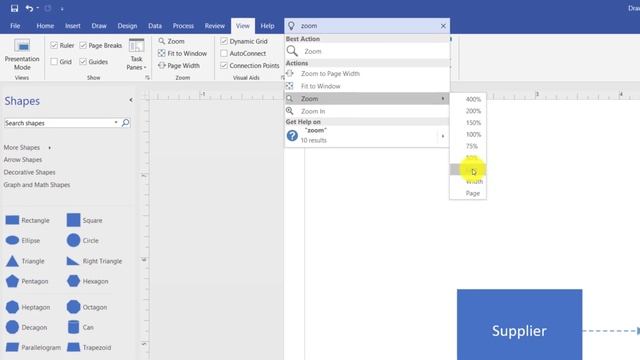
Task: Click Page Width in ribbon
Action: click(179, 65)
